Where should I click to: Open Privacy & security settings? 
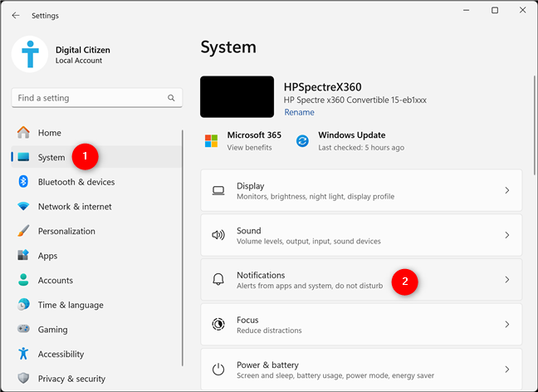point(97,379)
